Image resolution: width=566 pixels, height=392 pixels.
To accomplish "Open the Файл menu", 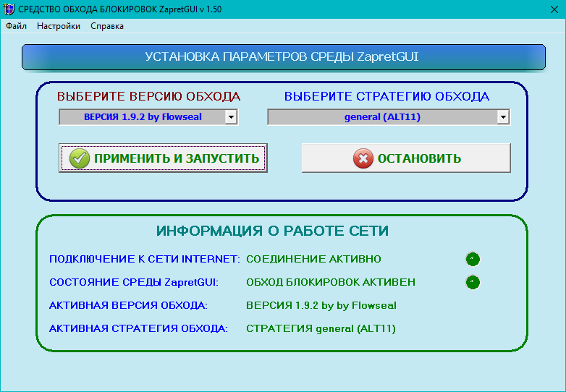I will pyautogui.click(x=16, y=26).
